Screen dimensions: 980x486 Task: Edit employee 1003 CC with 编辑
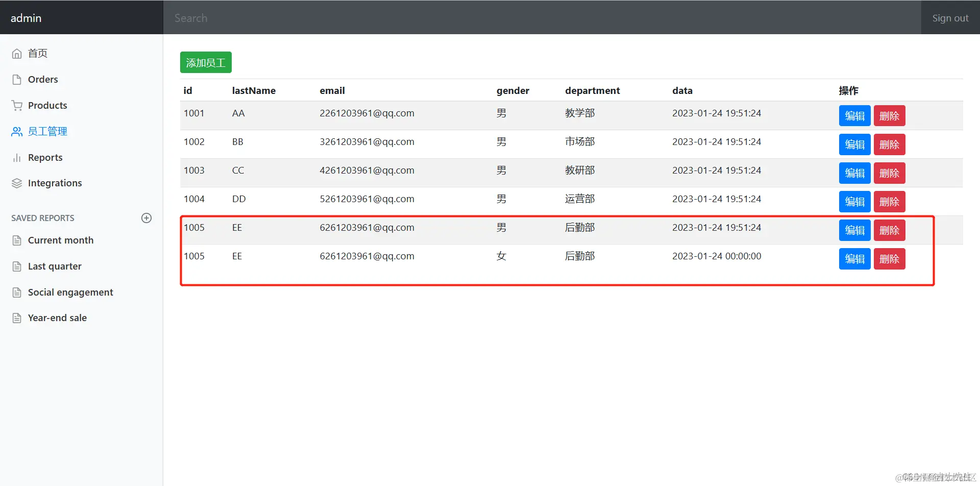[x=854, y=173]
